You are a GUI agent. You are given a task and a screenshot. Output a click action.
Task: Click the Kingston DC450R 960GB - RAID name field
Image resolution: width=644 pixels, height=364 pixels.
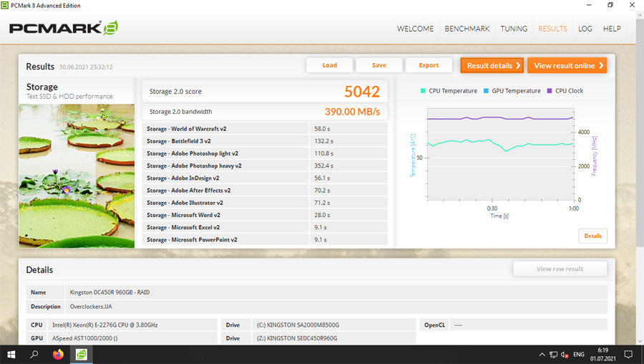[336, 292]
